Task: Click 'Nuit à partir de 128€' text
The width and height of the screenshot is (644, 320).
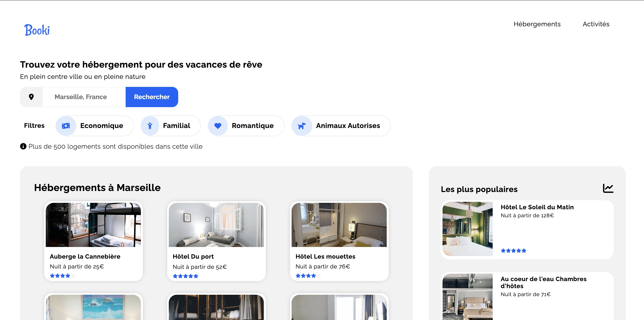Action: 527,215
